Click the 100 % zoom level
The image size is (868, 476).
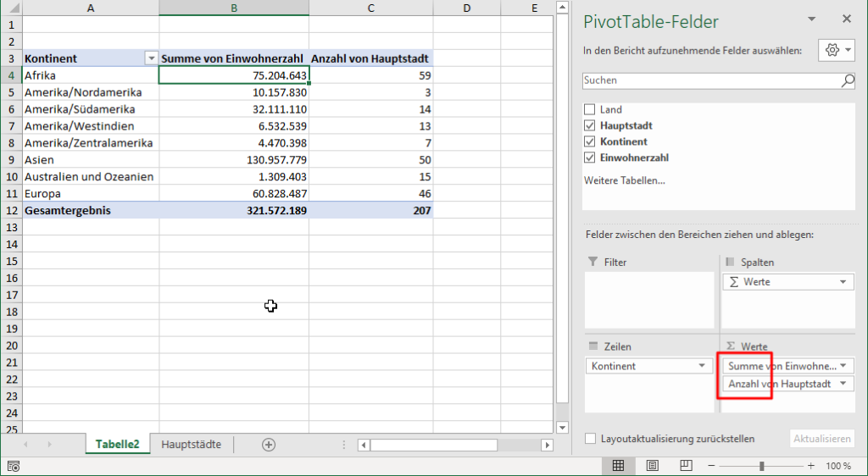point(838,466)
